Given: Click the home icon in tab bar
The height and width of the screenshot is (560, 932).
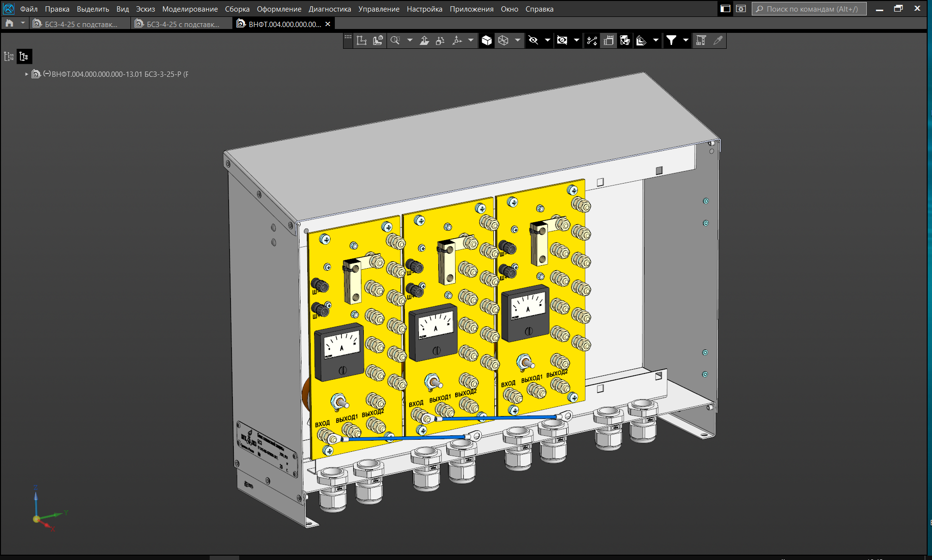Looking at the screenshot, I should pyautogui.click(x=9, y=24).
